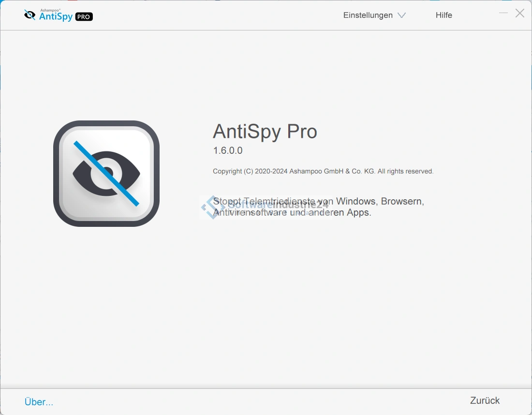Go back with the Zurück button
Viewport: 532px width, 415px height.
click(x=485, y=400)
